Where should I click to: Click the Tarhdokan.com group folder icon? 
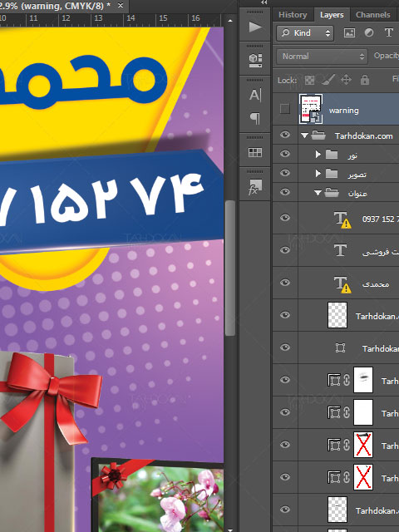pos(318,135)
